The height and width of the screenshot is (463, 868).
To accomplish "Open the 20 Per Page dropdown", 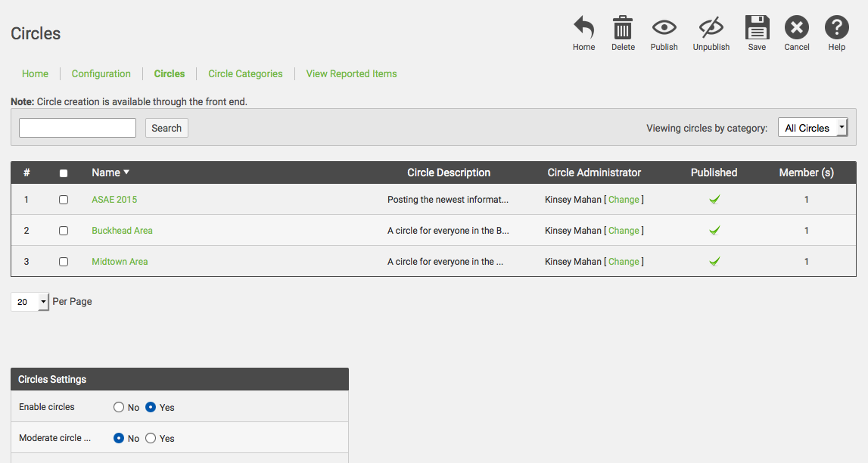I will point(30,302).
